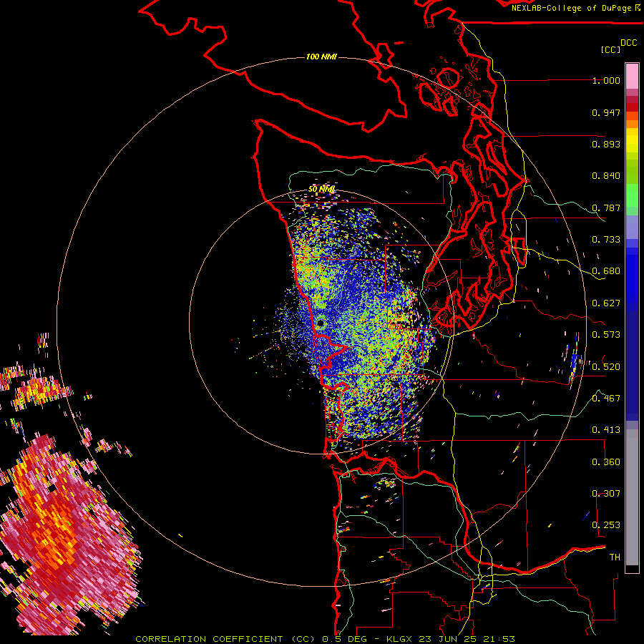Click the 0.680 color scale value
This screenshot has width=644, height=644.
coord(606,271)
